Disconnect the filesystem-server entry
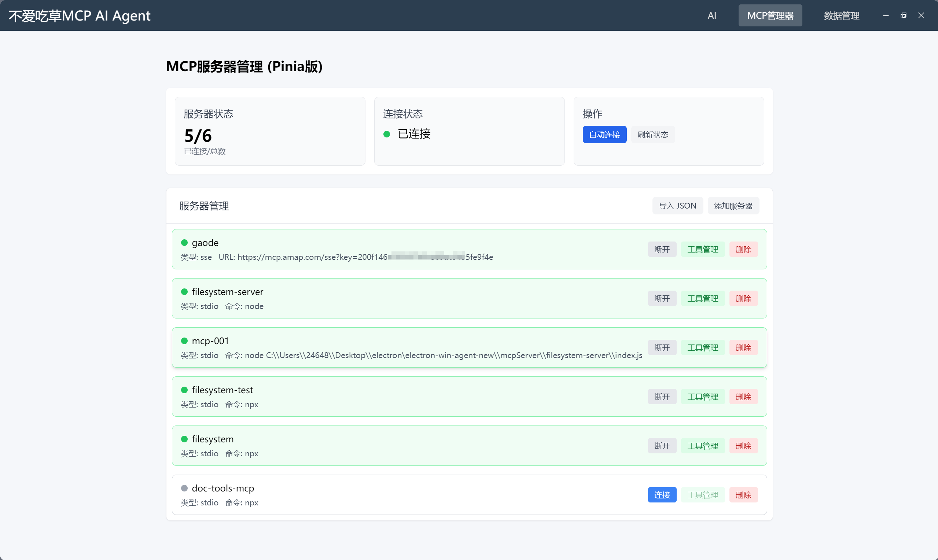Image resolution: width=938 pixels, height=560 pixels. point(662,298)
